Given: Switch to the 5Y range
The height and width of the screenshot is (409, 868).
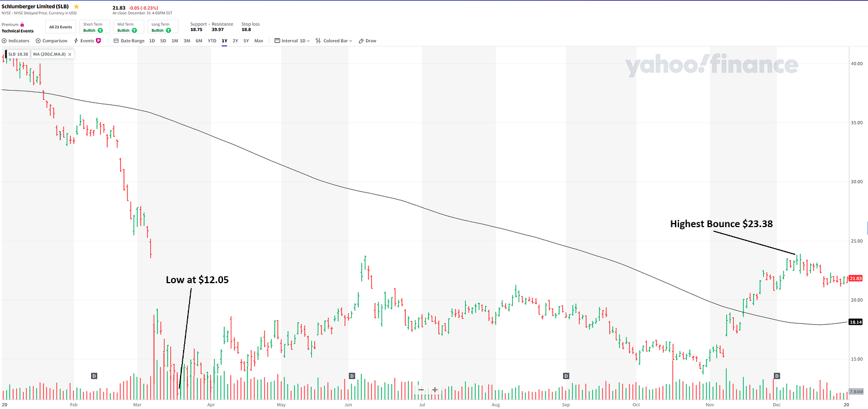Looking at the screenshot, I should click(246, 41).
